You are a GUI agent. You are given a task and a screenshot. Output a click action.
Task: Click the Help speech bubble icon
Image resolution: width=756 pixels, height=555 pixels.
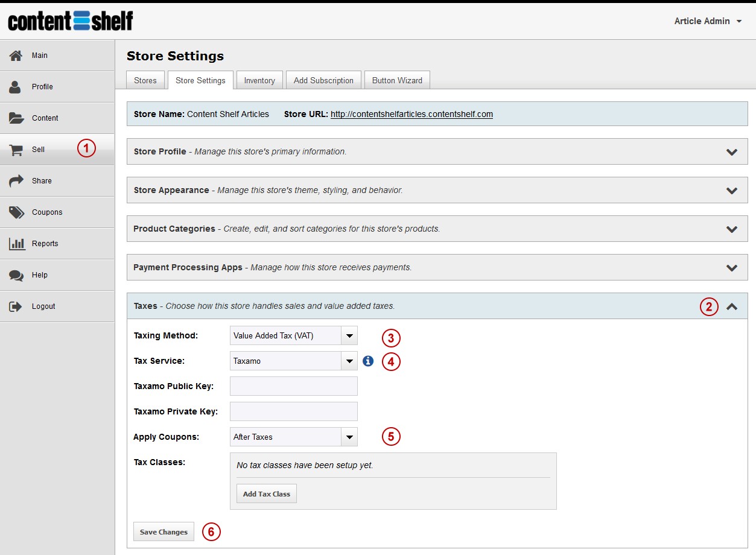click(16, 275)
